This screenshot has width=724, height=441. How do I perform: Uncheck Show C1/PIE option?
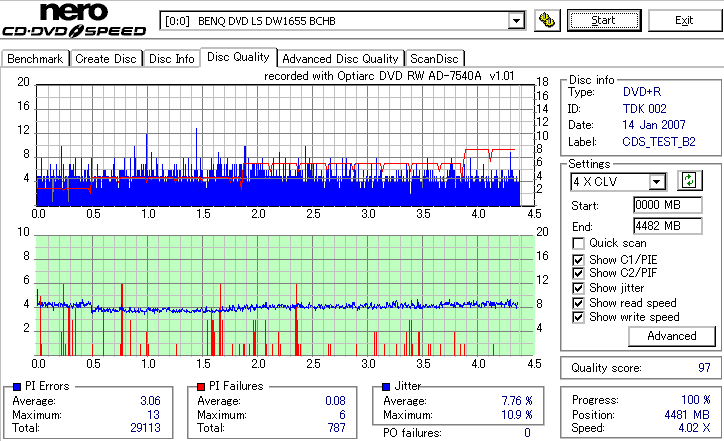click(578, 260)
